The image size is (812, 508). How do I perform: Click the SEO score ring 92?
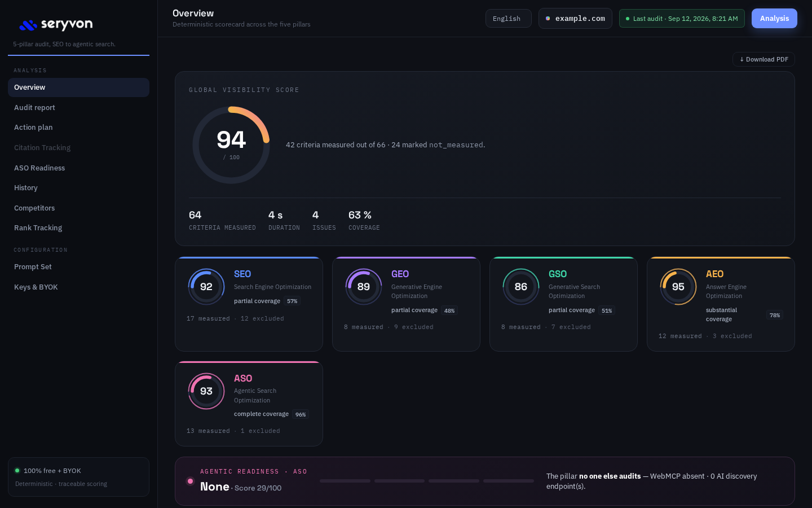click(206, 287)
